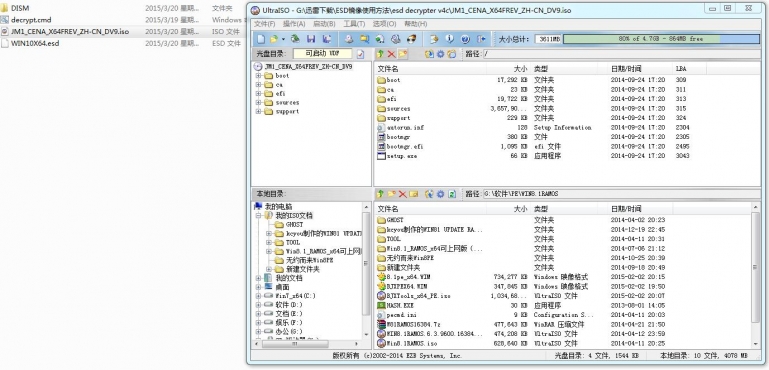Open the 操作(A) menu
Image resolution: width=769 pixels, height=370 pixels.
tap(294, 24)
